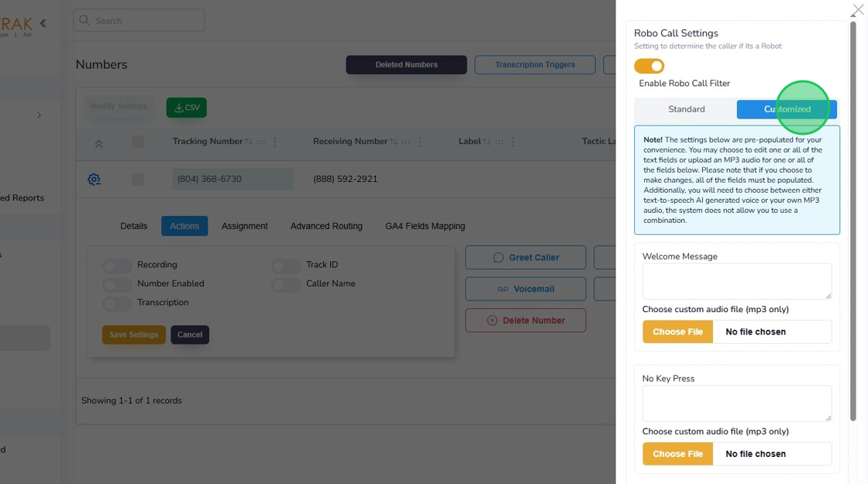Click Deleted Numbers button
Screen dimensions: 868x484
[406, 65]
